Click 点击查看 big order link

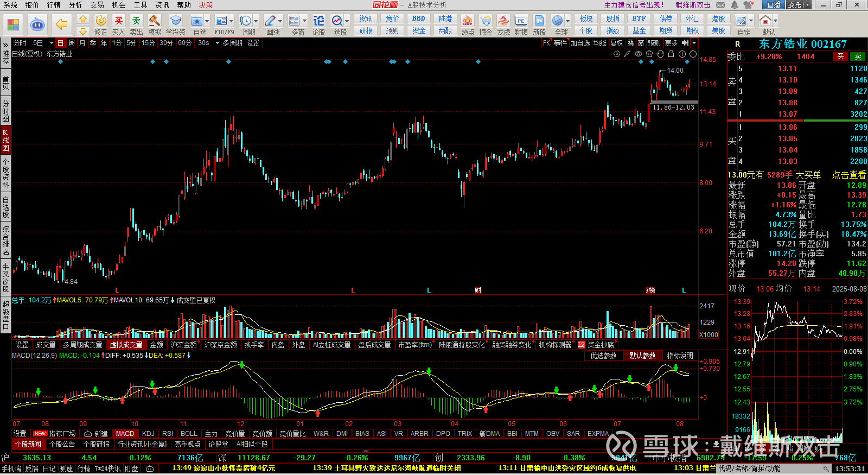(849, 175)
